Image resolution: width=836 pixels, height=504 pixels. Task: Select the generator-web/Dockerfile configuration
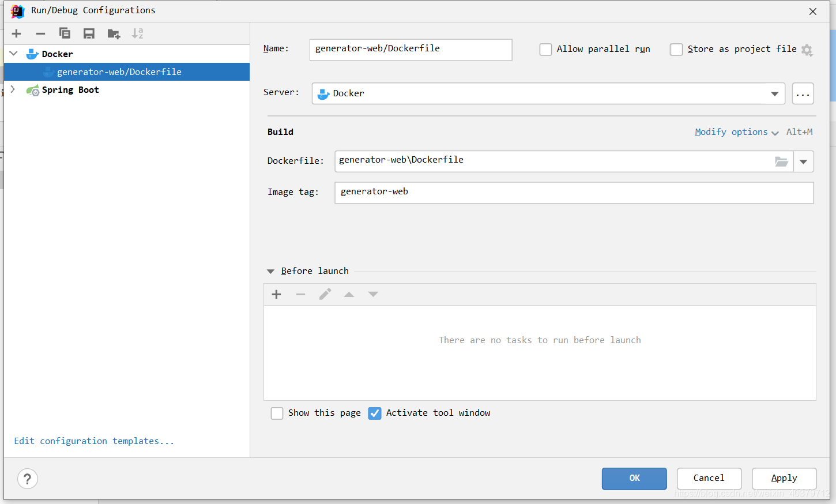pos(127,72)
